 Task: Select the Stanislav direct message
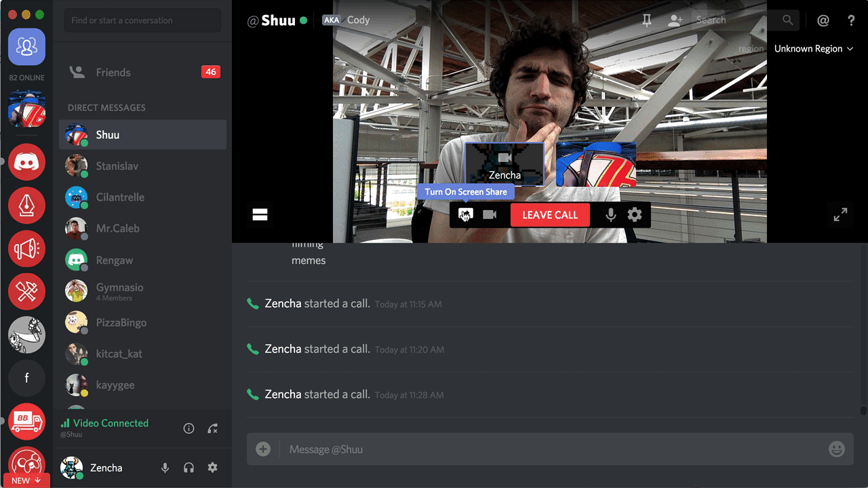click(x=142, y=166)
